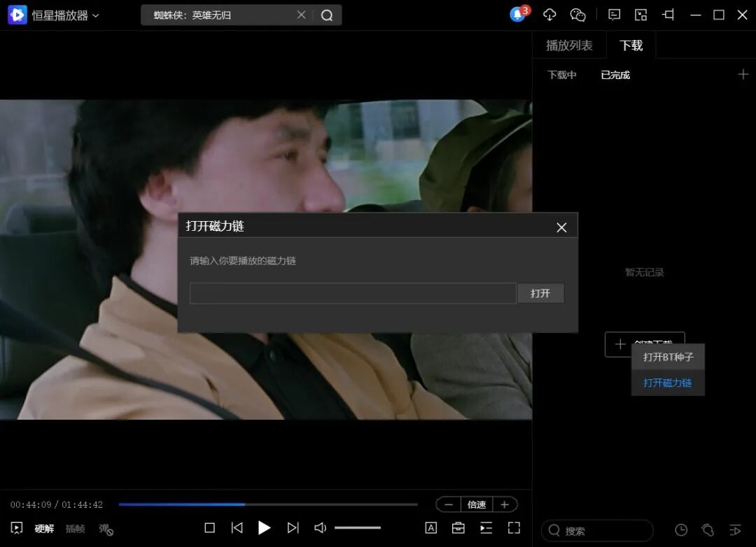The width and height of the screenshot is (756, 547).
Task: Open the toolbox icon
Action: pyautogui.click(x=458, y=527)
